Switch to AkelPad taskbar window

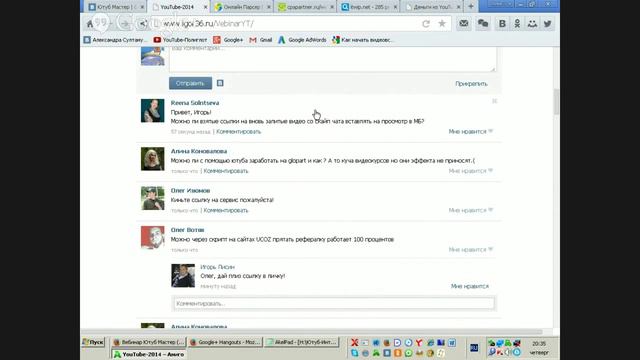tap(302, 342)
